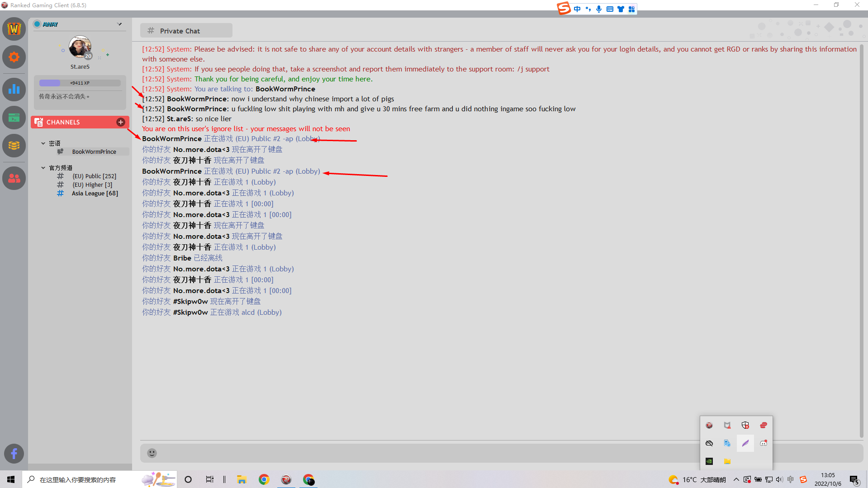
Task: Open the notification center with 5 badge
Action: [x=854, y=480]
